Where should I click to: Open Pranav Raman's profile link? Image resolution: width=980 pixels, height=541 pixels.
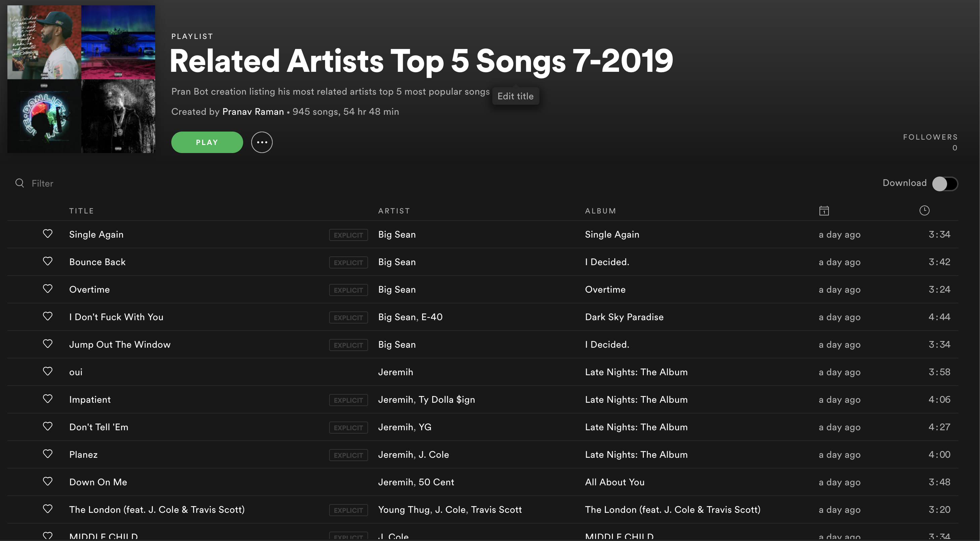tap(253, 111)
